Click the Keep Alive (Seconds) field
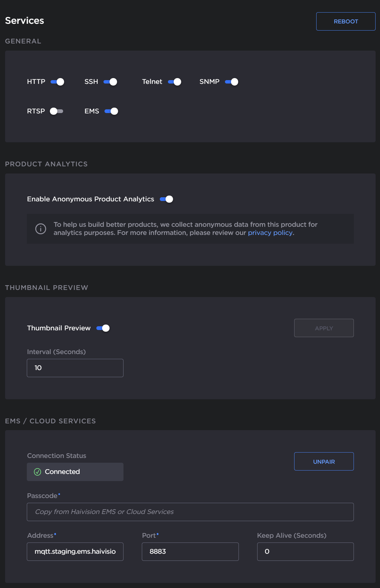Screen dimensions: 380x588 305,552
